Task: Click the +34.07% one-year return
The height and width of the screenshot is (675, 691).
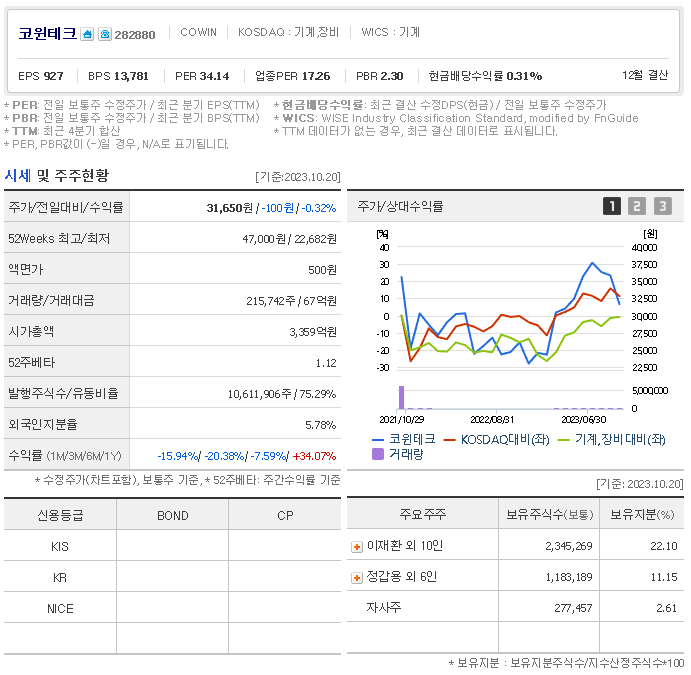Action: pyautogui.click(x=314, y=456)
